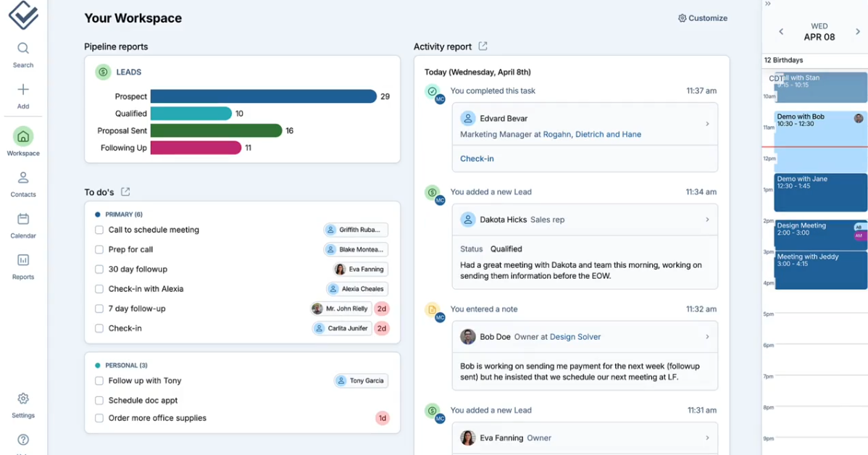This screenshot has height=455, width=868.
Task: Click the note icon beside 'You entered a note'
Action: pyautogui.click(x=432, y=309)
